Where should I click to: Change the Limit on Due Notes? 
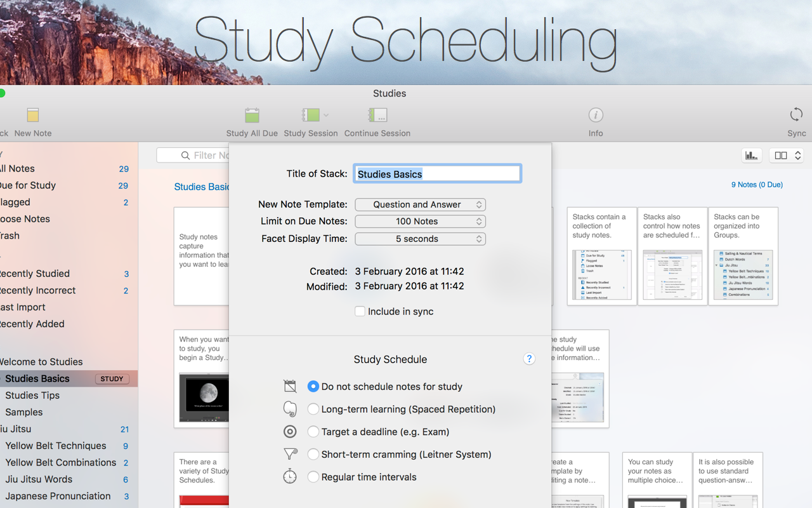click(420, 221)
